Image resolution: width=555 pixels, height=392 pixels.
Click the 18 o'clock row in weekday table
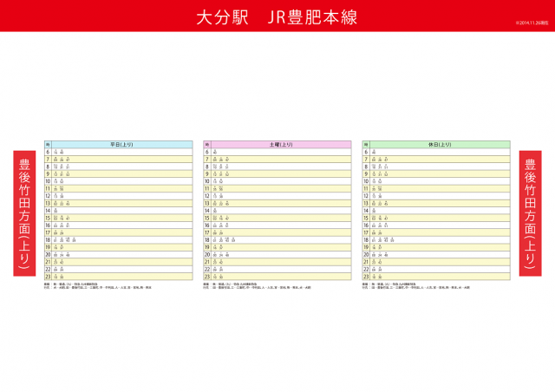pos(118,240)
